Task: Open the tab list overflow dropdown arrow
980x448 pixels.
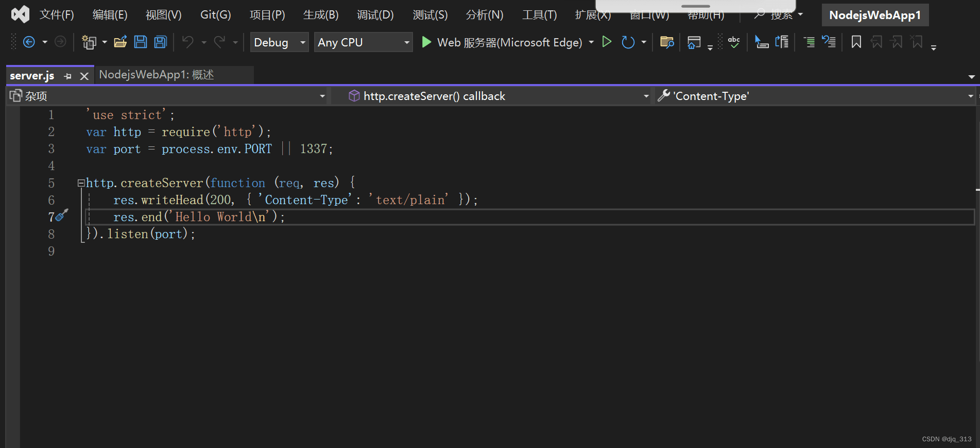Action: 971,77
